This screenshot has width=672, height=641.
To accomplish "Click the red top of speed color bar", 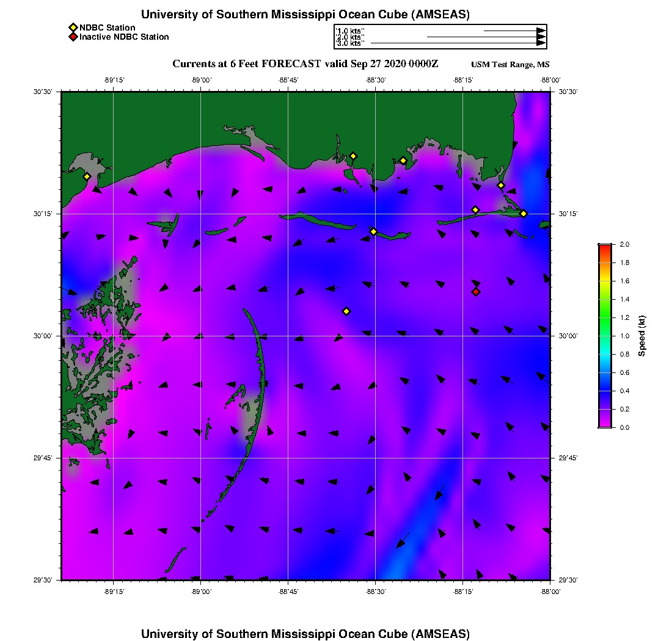I will click(604, 247).
